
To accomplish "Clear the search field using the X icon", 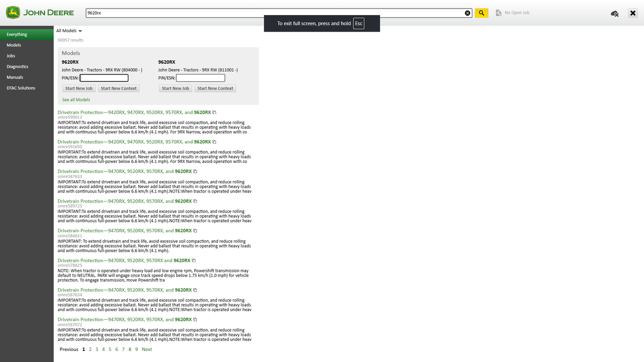I will (x=467, y=13).
